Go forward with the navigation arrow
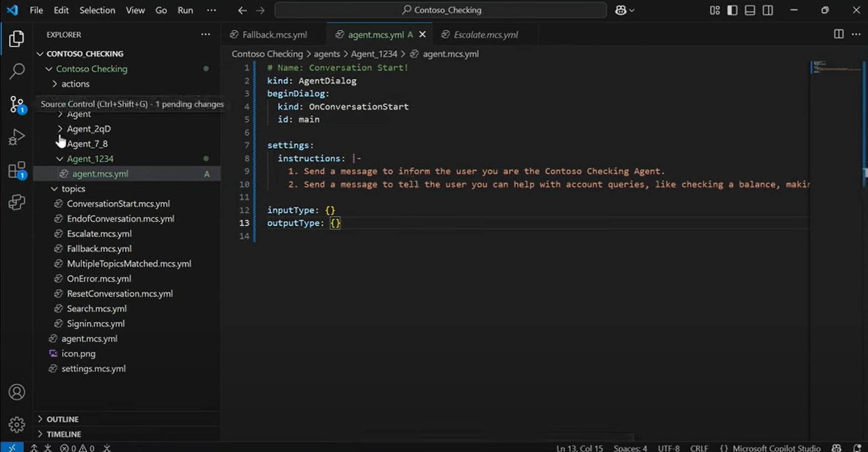868x452 pixels. click(260, 10)
